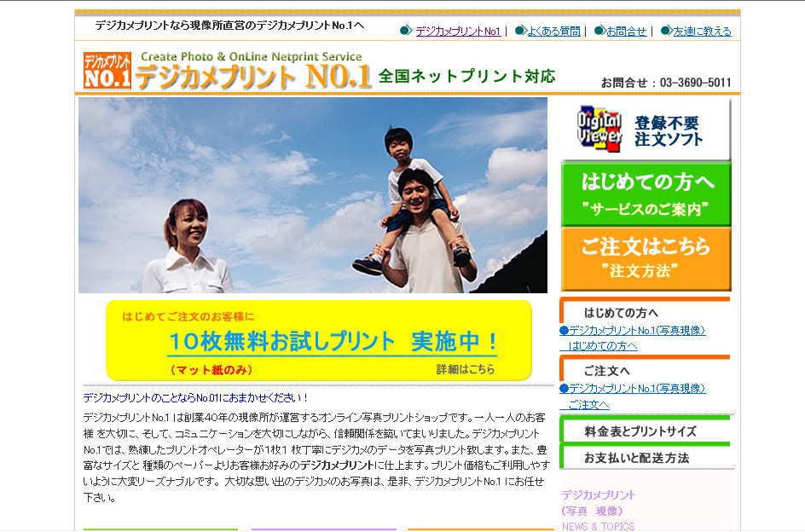The image size is (805, 532).
Task: Click the bold デジカメプリント word in paragraph
Action: [x=337, y=465]
